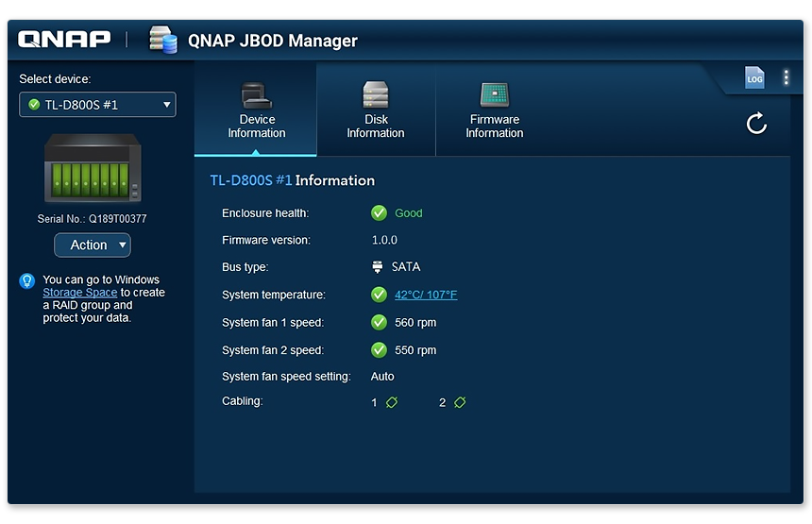Click the 42°C/ 107°F temperature link
The width and height of the screenshot is (812, 524).
pyautogui.click(x=425, y=295)
